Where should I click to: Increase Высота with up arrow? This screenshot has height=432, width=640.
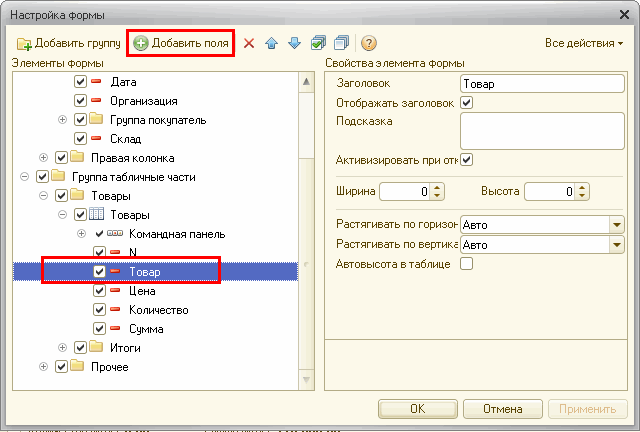point(582,187)
